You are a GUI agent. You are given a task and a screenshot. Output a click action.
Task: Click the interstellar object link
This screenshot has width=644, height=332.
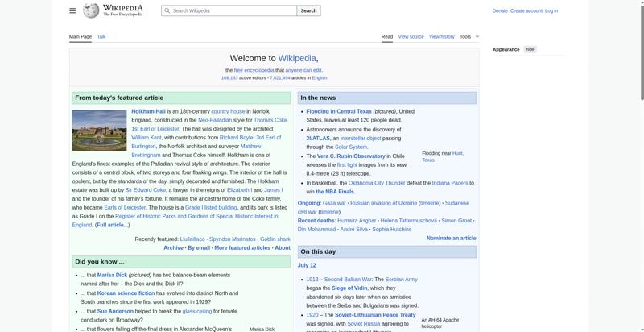[x=361, y=139]
